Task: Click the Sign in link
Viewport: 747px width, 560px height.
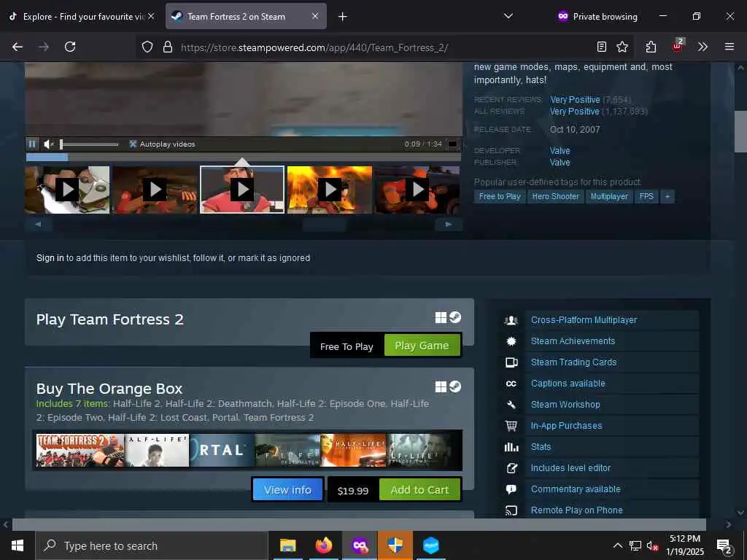Action: click(50, 257)
